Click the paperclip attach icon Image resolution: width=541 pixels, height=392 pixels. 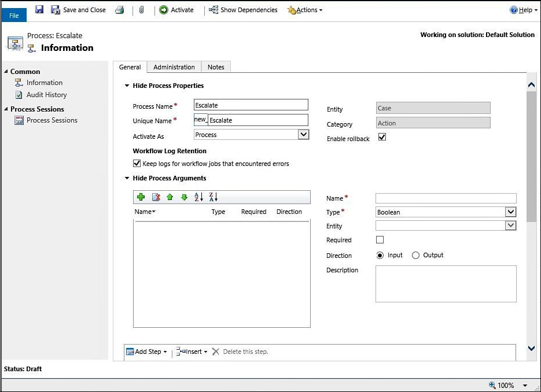coord(141,10)
